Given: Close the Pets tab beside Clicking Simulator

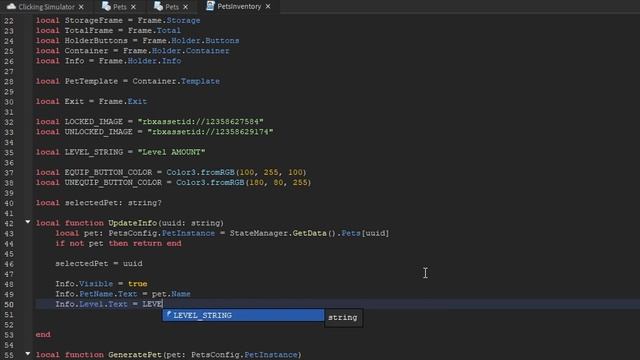Looking at the screenshot, I should 133,7.
